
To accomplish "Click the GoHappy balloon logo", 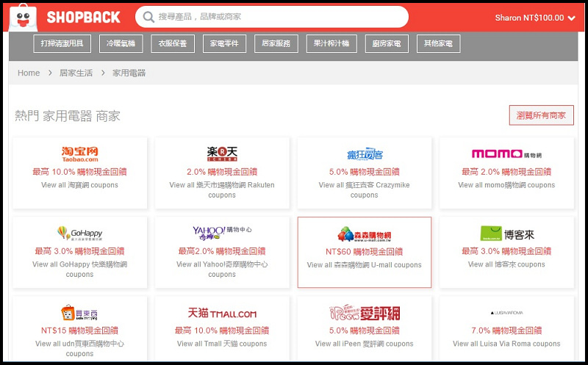I will click(x=79, y=233).
